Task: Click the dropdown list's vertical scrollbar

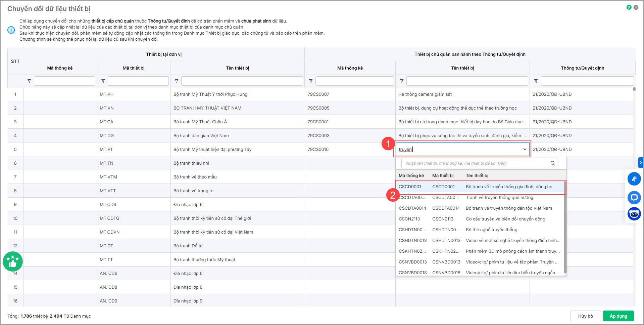Action: (x=565, y=229)
